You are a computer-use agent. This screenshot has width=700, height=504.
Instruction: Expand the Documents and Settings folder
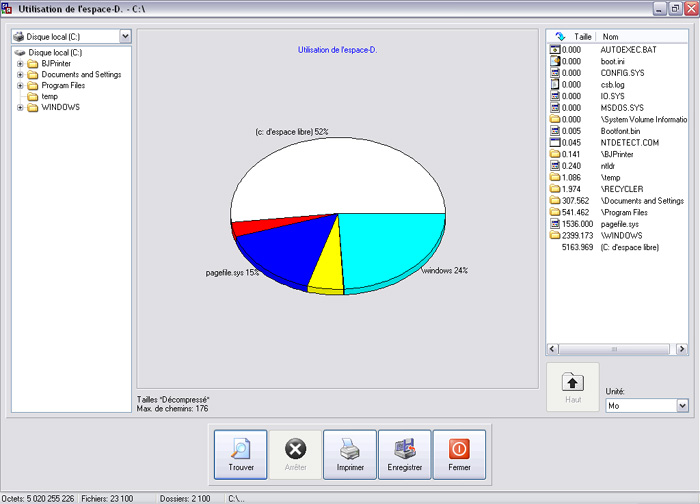pyautogui.click(x=21, y=75)
